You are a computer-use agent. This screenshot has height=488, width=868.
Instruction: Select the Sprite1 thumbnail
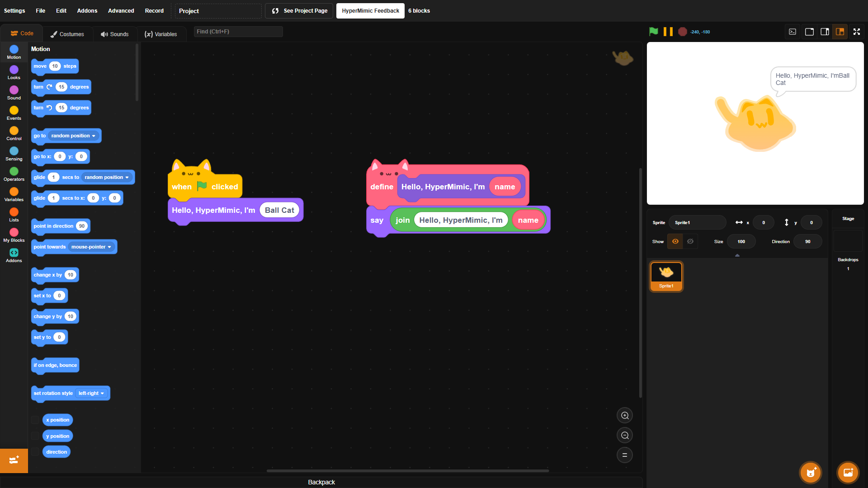click(666, 276)
